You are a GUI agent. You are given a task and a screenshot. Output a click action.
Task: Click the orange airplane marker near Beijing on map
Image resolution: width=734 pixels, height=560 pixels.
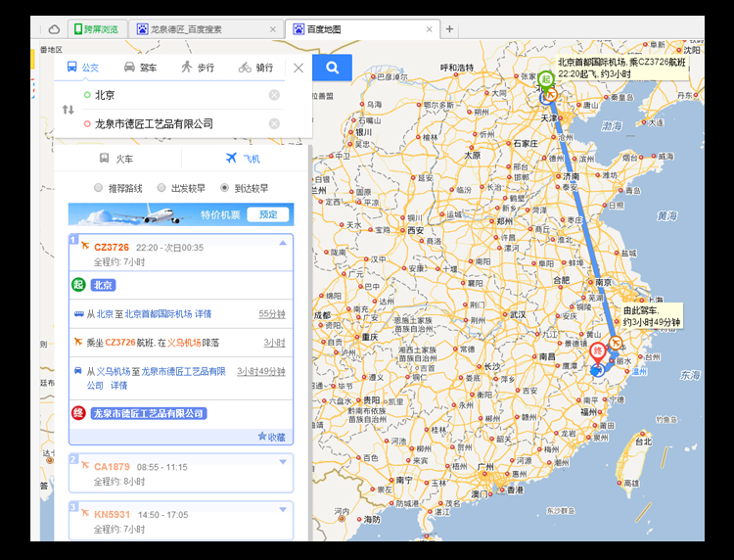[551, 95]
